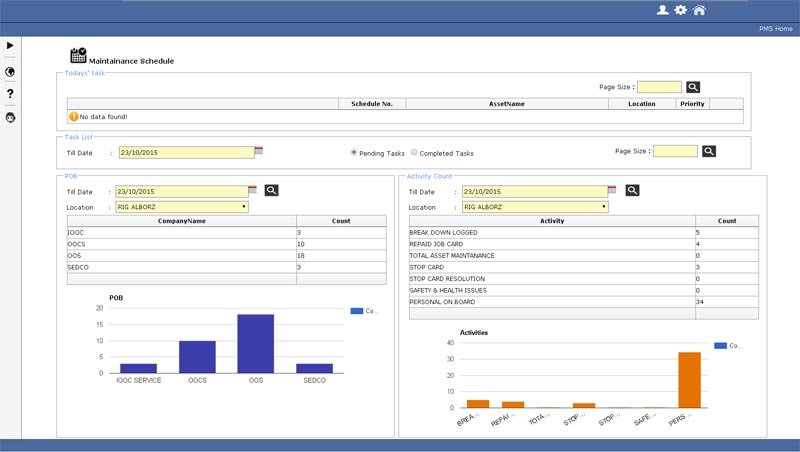
Task: Expand sidebar with the play arrow icon
Action: pyautogui.click(x=10, y=45)
